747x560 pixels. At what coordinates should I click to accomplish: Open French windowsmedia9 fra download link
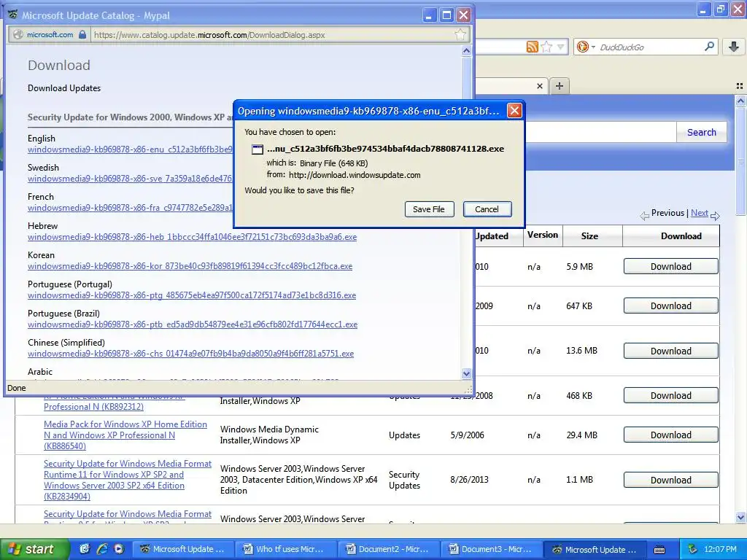pyautogui.click(x=130, y=208)
